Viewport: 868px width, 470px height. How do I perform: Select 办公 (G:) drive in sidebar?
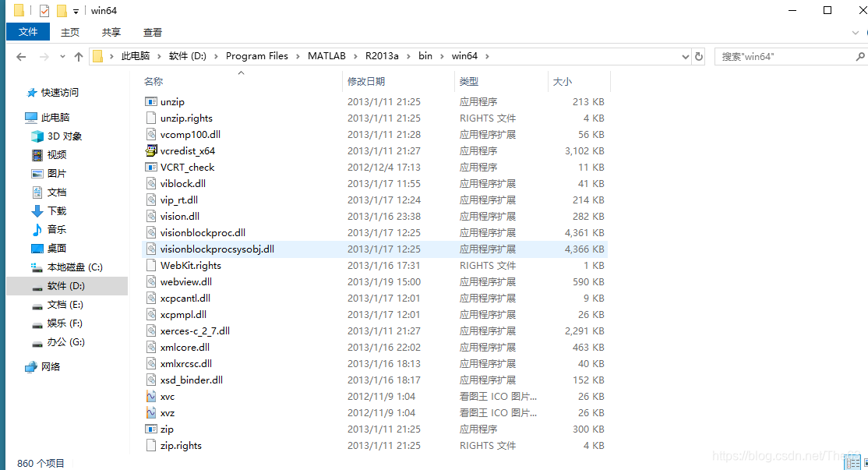pyautogui.click(x=66, y=342)
